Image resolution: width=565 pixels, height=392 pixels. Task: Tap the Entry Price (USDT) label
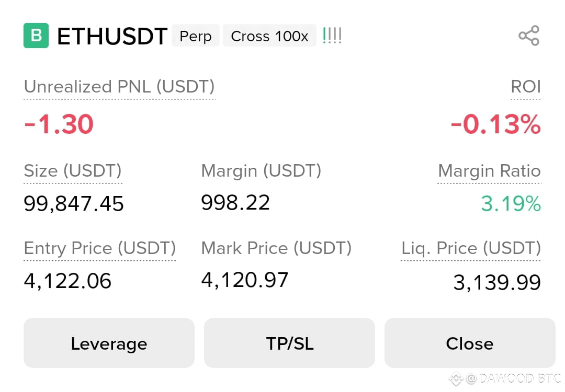click(100, 248)
